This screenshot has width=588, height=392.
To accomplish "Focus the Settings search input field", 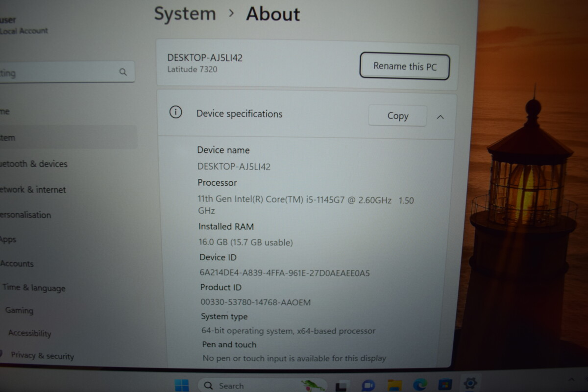I will (66, 73).
